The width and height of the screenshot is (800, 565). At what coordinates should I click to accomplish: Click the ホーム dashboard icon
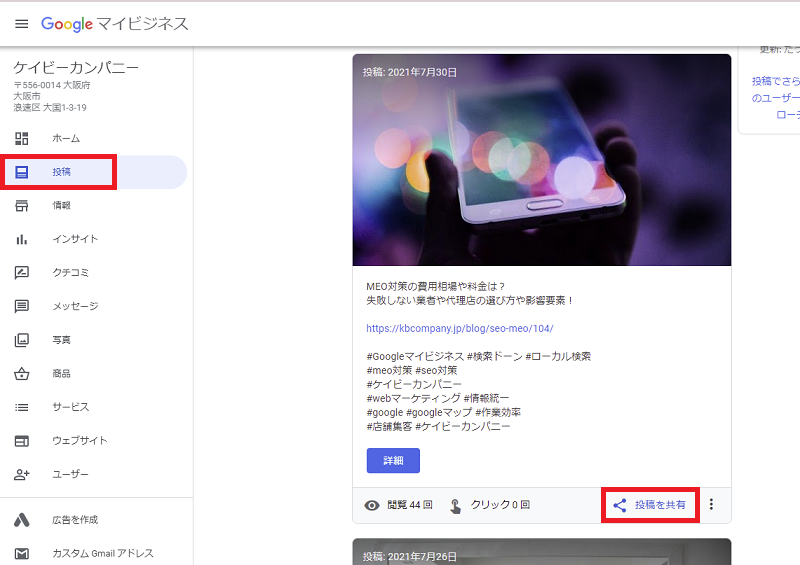21,138
